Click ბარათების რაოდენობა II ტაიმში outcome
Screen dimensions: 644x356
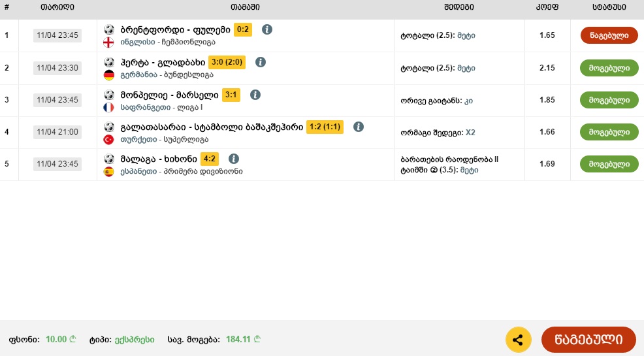tap(449, 165)
